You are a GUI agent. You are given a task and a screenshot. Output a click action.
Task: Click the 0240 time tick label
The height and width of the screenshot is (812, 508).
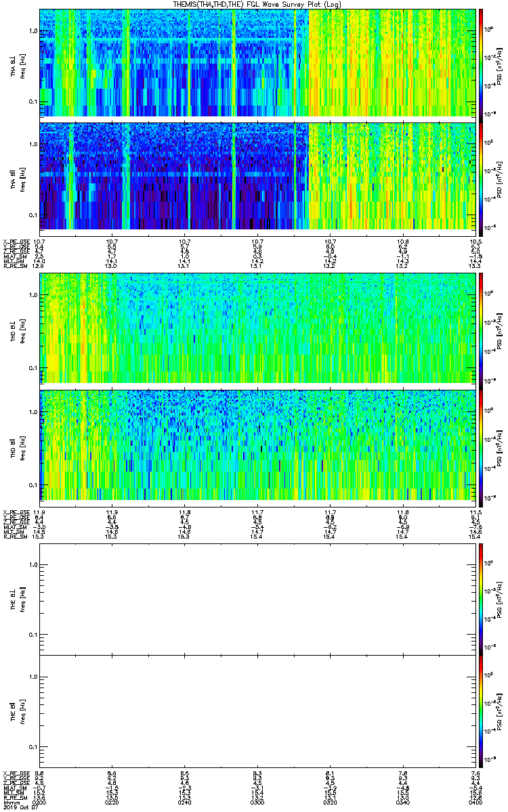point(185,802)
